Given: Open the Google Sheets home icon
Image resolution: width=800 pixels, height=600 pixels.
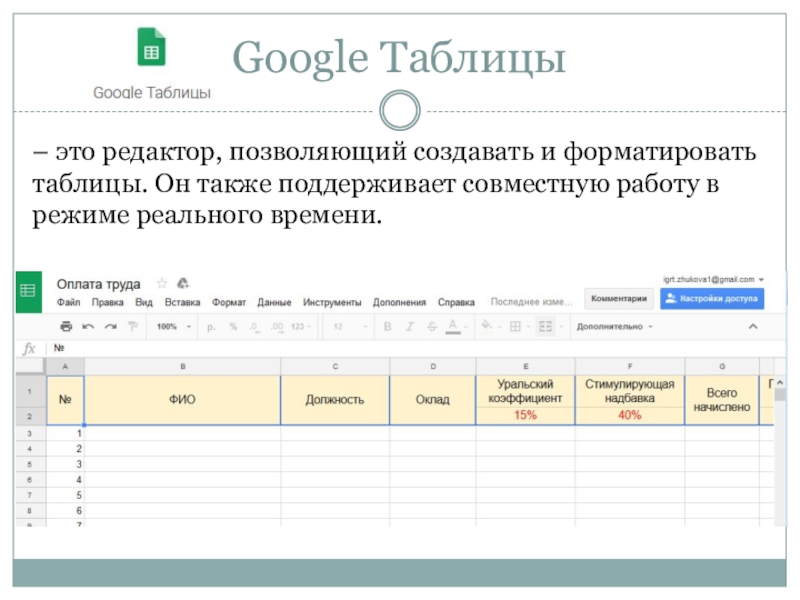Looking at the screenshot, I should (x=28, y=291).
